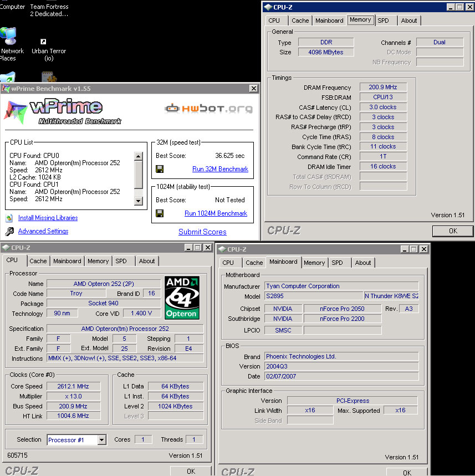Click OK in CPU-Z Memory window
Screen dimensions: 475x476
point(453,231)
